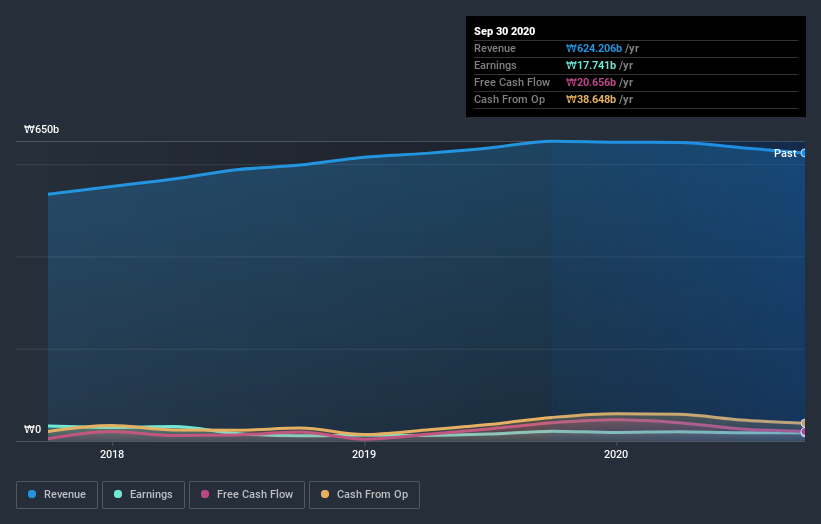
Task: Toggle the Revenue legend button
Action: [x=57, y=495]
